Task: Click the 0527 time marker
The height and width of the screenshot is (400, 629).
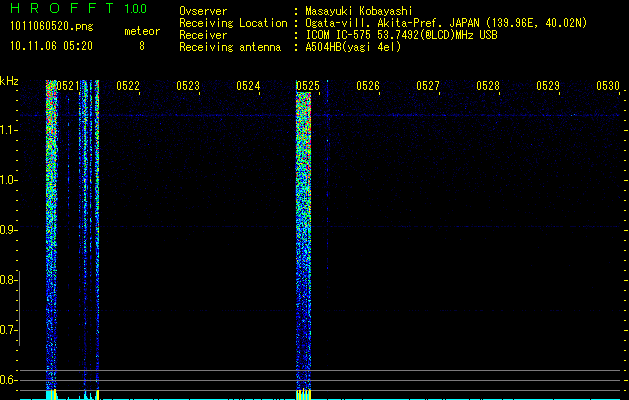Action: click(x=428, y=86)
